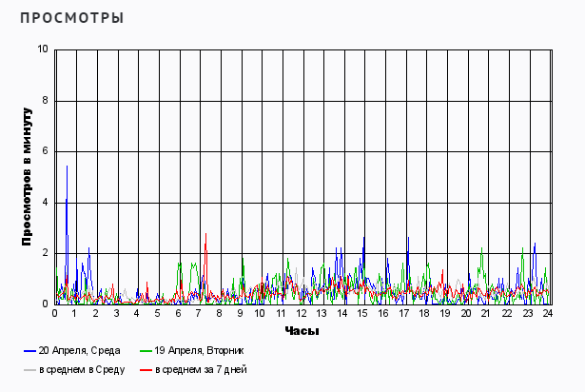Viewport: 585px width, 392px height.
Task: Click the tall red spike after hour 7
Action: click(205, 234)
